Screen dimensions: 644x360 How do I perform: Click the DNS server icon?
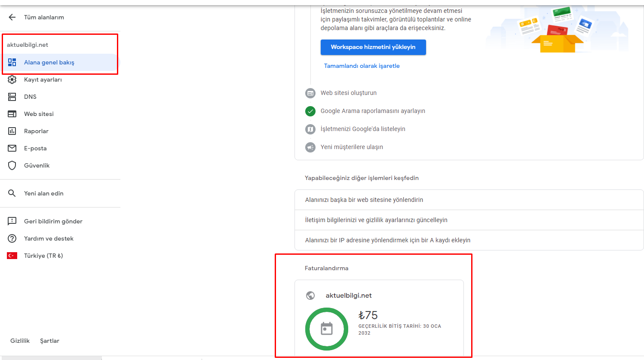(x=12, y=97)
